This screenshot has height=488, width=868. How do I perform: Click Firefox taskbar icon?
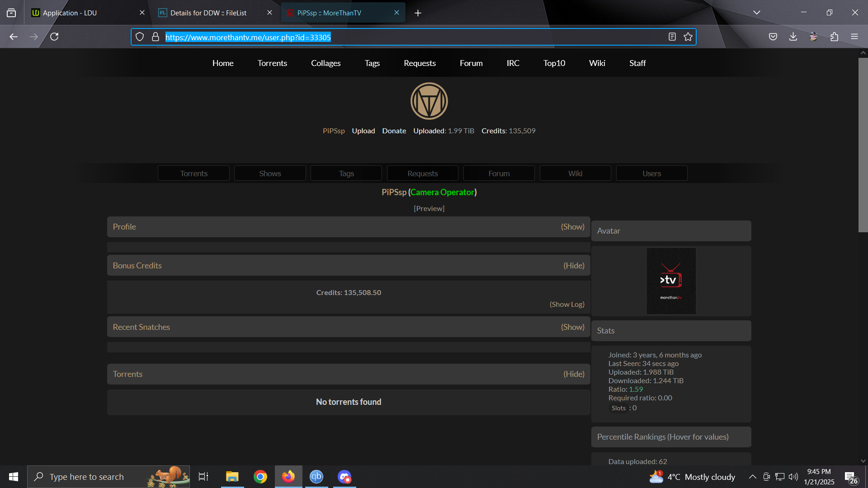(x=288, y=477)
